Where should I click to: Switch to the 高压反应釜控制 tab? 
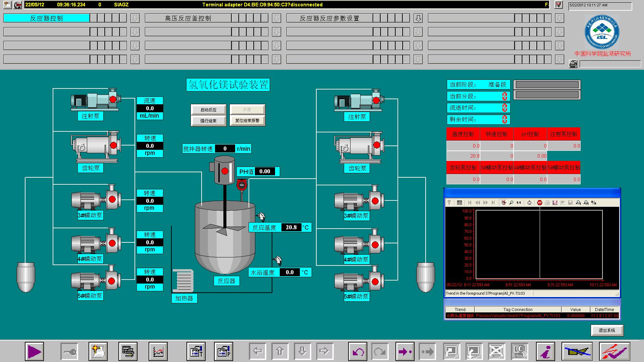(188, 18)
